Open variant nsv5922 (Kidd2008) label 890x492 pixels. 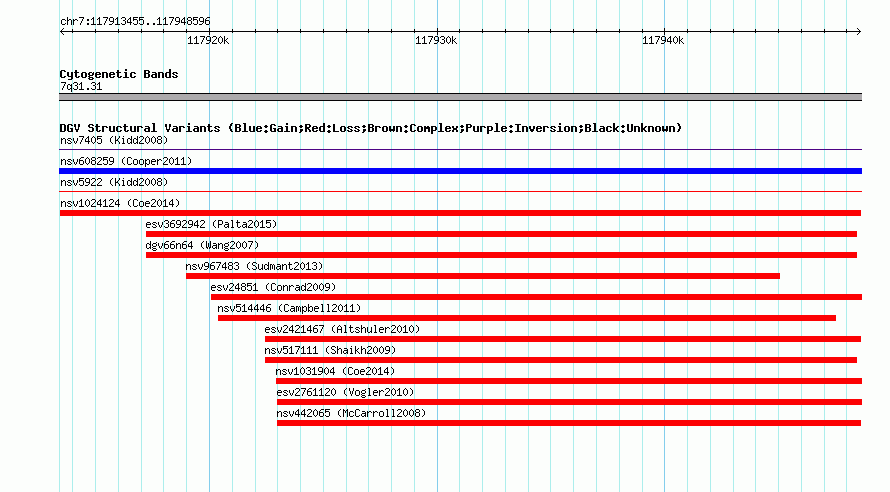(114, 182)
